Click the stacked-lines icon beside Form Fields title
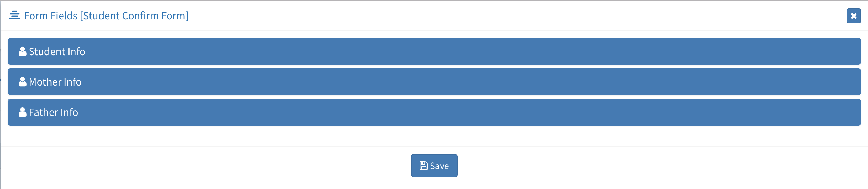 pos(14,16)
